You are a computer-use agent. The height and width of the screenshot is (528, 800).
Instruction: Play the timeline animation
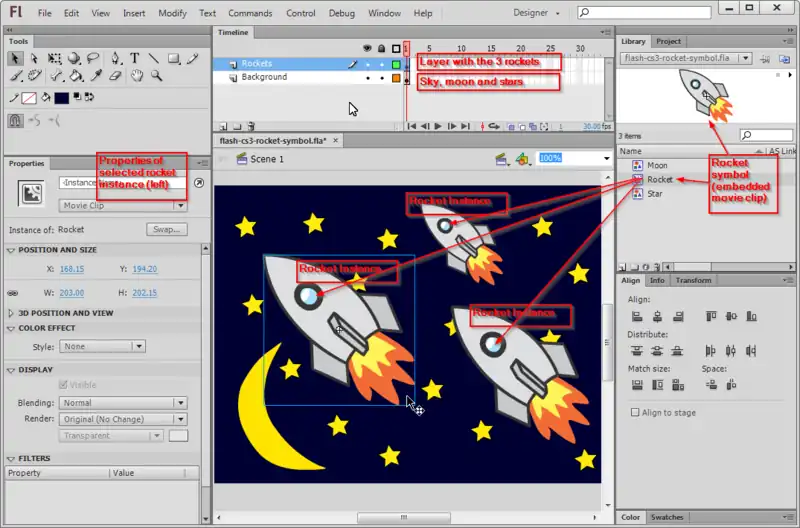tap(438, 127)
